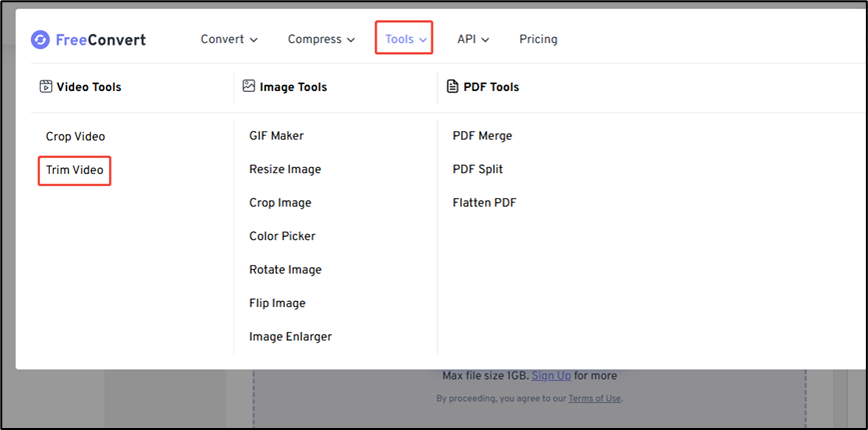Click the Image Tools section icon
Image resolution: width=868 pixels, height=430 pixels.
tap(249, 86)
